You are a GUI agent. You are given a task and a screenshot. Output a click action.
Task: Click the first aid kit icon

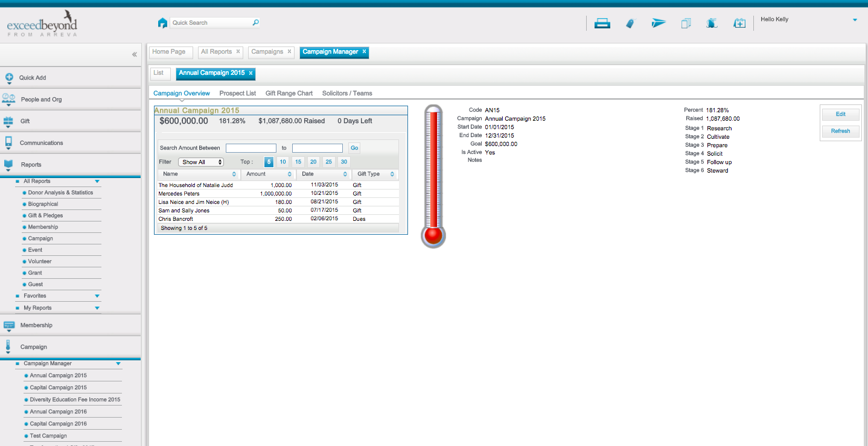[739, 24]
